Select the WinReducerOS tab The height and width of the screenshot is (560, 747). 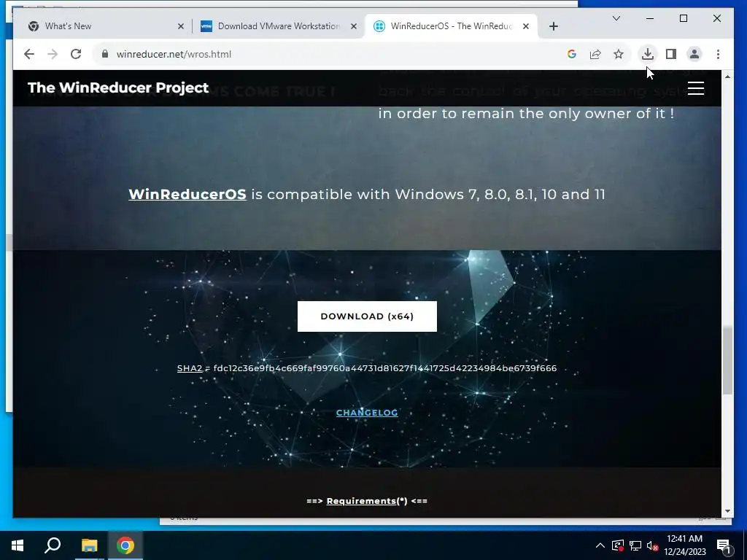[x=451, y=26]
